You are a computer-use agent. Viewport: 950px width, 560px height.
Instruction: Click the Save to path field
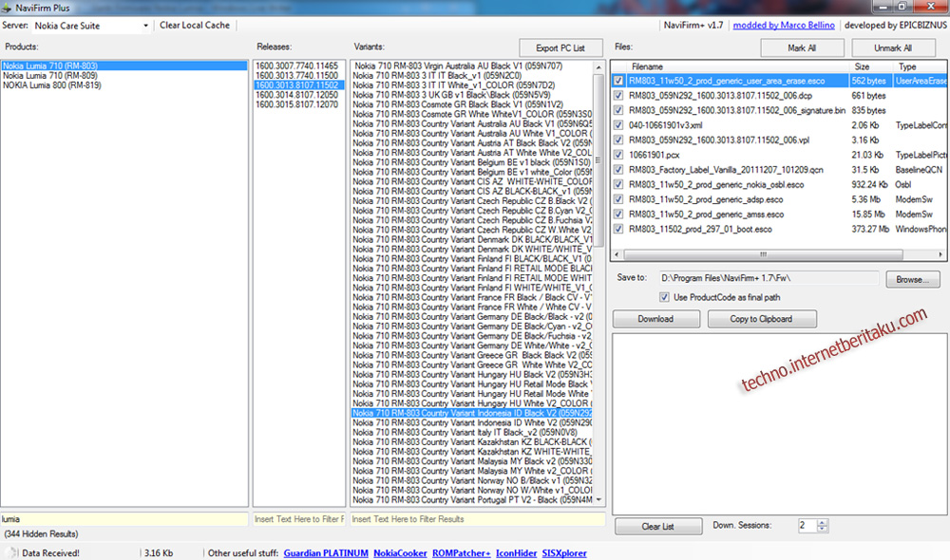pos(769,278)
